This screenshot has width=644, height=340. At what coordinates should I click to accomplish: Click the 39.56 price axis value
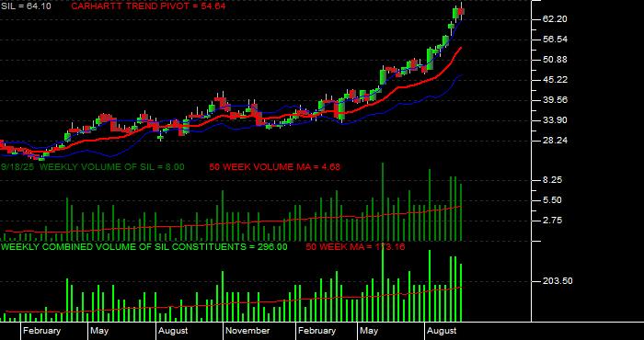(x=555, y=100)
